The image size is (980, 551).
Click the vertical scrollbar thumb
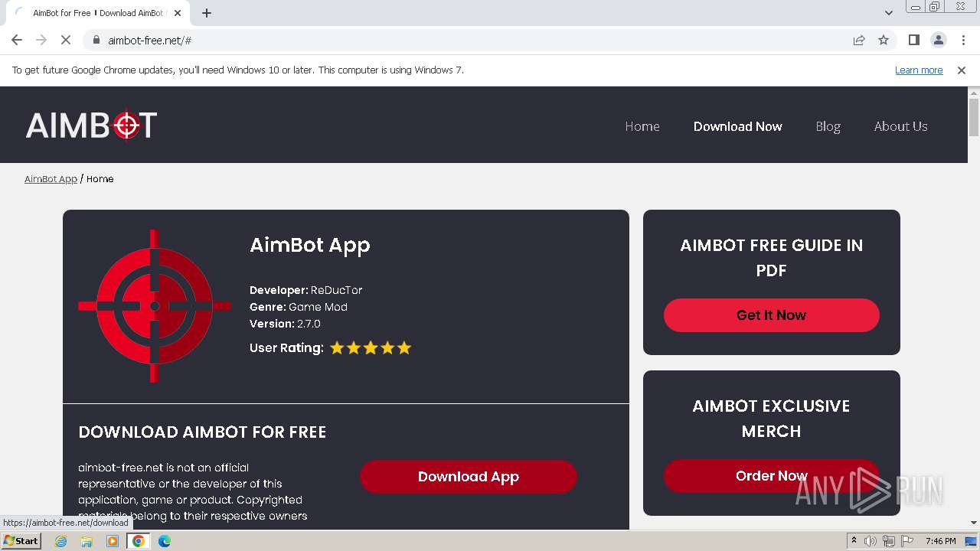[x=974, y=117]
